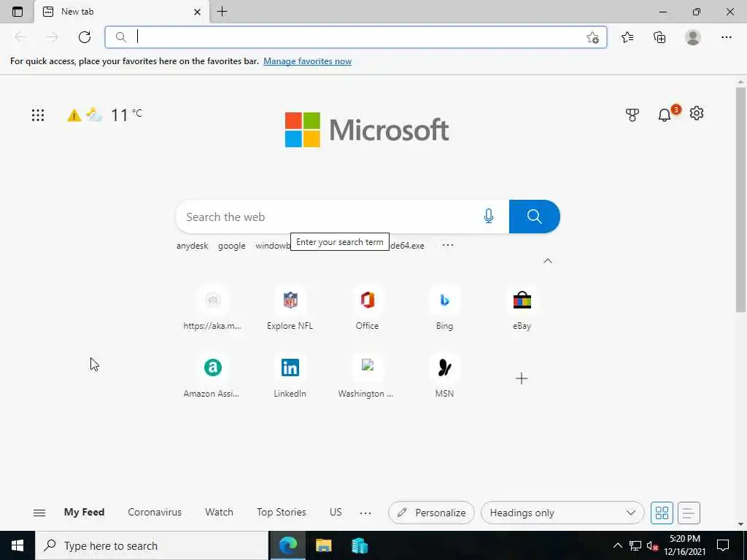This screenshot has width=747, height=560.
Task: Switch feed to list view
Action: tap(689, 513)
